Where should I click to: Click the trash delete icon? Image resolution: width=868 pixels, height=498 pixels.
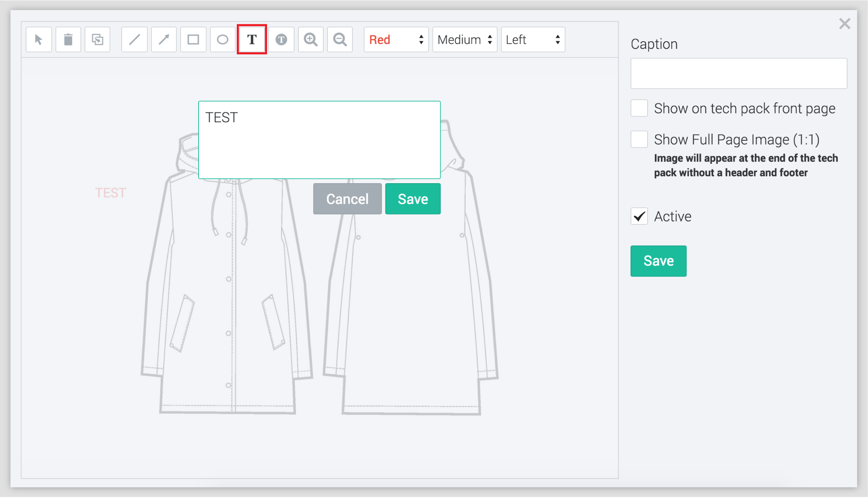tap(68, 39)
